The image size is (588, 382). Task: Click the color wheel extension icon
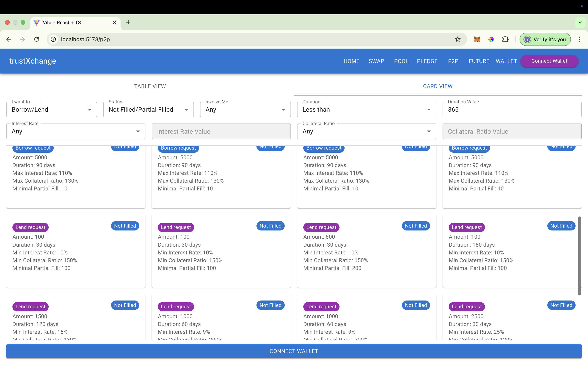click(x=491, y=39)
